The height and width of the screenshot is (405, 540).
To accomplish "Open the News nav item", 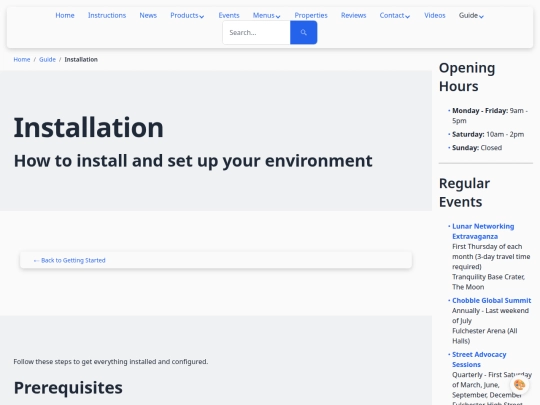I will [148, 15].
